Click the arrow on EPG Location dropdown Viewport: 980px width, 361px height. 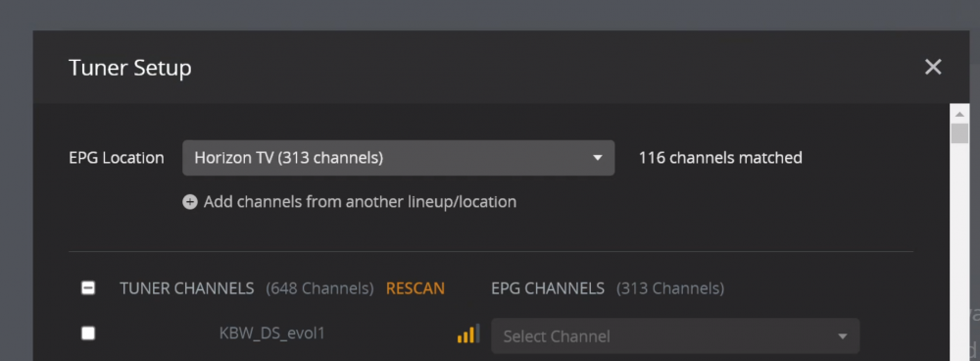tap(598, 158)
